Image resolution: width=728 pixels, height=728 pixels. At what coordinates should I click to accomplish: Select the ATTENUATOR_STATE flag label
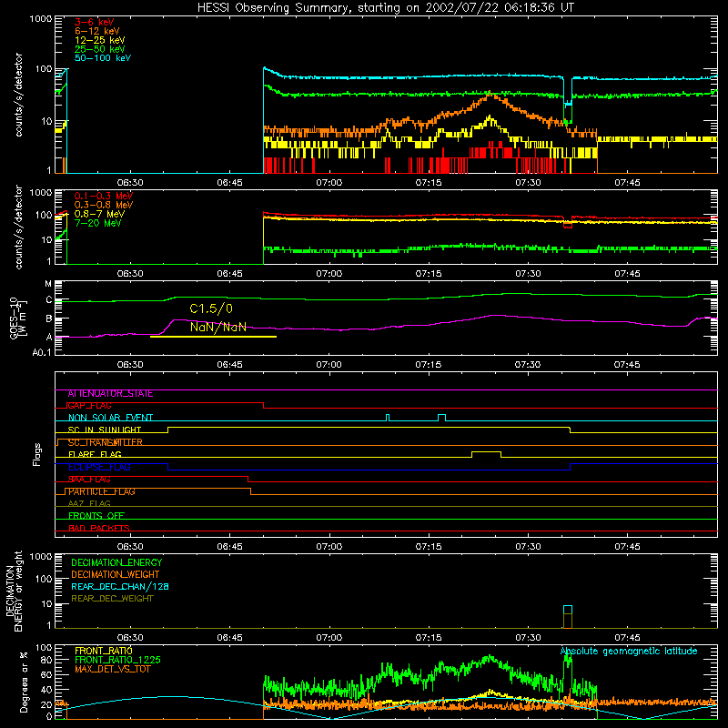[x=110, y=394]
